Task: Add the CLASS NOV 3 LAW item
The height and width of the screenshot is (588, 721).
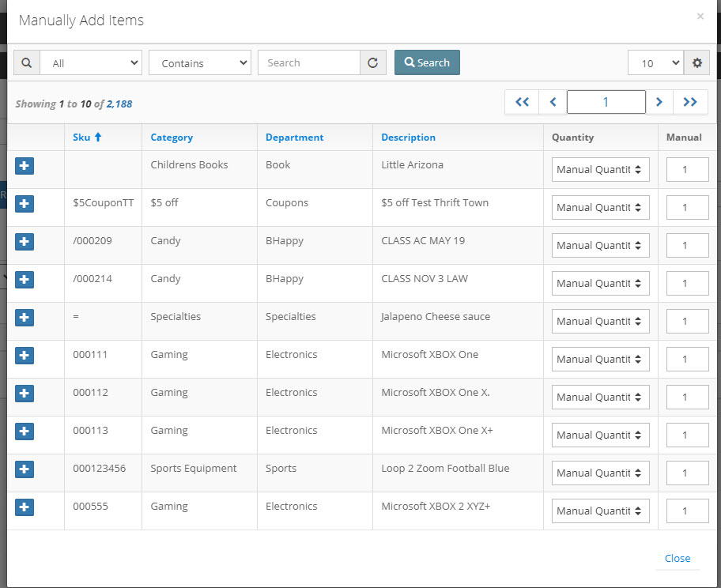Action: tap(25, 280)
